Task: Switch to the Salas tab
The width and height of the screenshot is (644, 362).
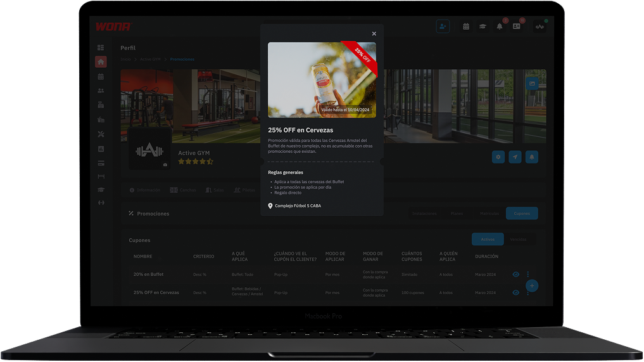Action: coord(215,190)
